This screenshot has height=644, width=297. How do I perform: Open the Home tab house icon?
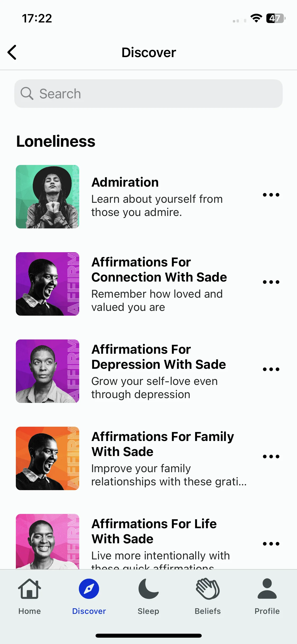tap(30, 589)
